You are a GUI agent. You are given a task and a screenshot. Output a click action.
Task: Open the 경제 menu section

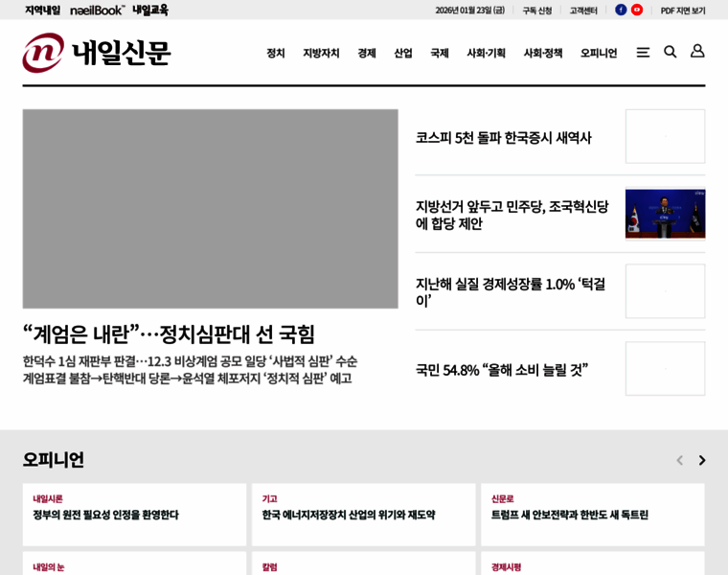(x=367, y=54)
